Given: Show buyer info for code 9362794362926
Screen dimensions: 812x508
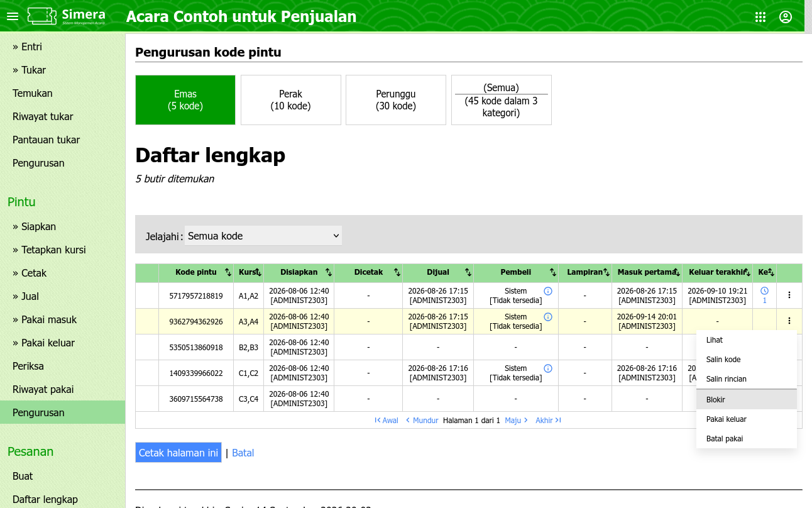Looking at the screenshot, I should (x=548, y=317).
